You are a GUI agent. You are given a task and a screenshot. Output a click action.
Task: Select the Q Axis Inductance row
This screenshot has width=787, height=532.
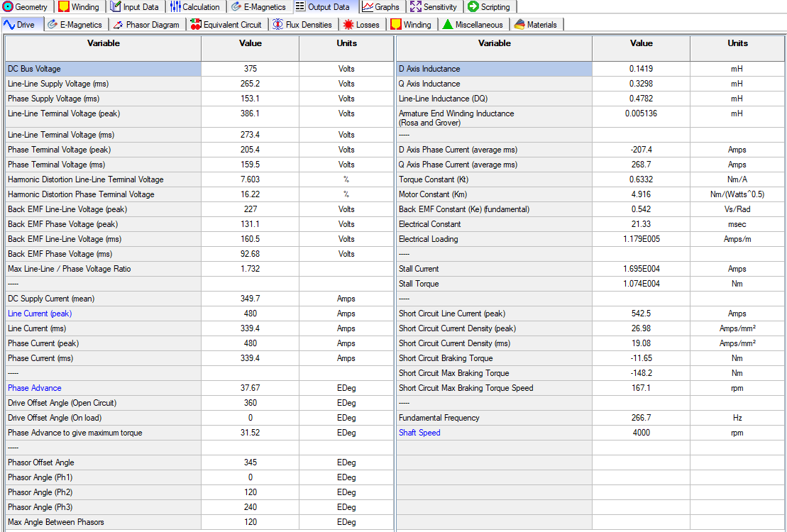(x=590, y=84)
